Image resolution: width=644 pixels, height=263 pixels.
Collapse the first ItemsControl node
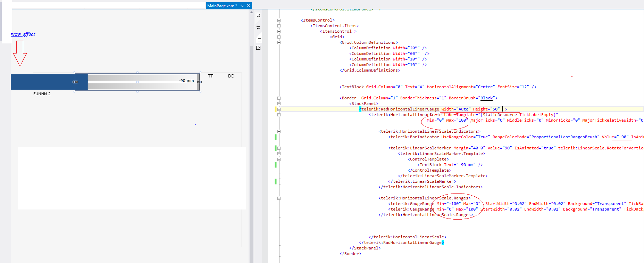[x=279, y=20]
